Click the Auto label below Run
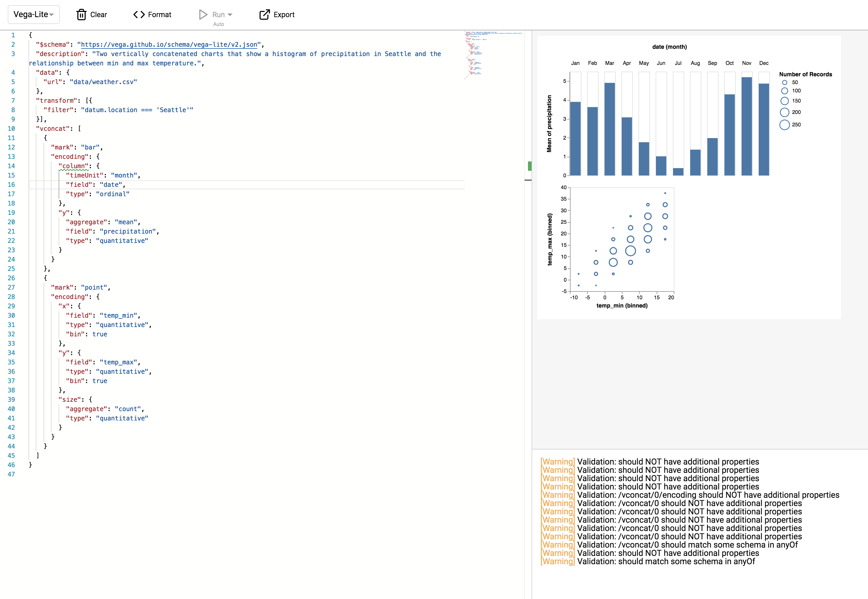The width and height of the screenshot is (868, 599). pos(218,24)
